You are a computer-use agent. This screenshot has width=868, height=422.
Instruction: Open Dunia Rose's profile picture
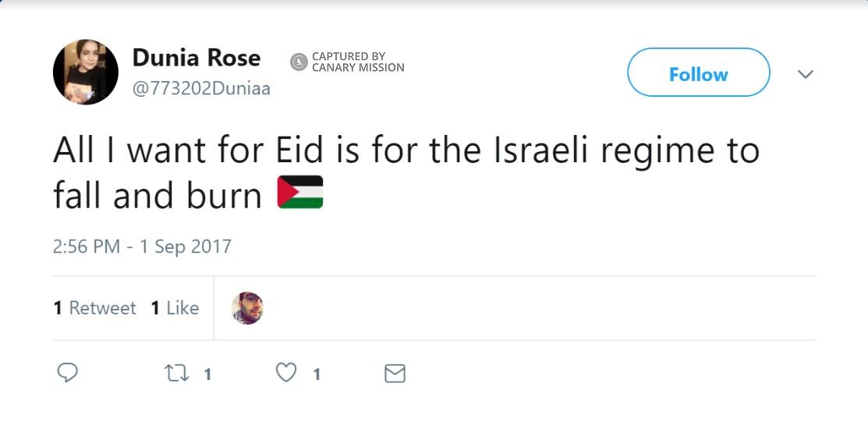coord(86,72)
